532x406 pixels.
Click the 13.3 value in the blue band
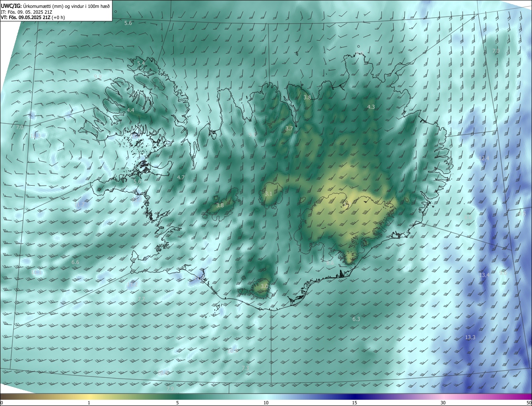tap(470, 338)
